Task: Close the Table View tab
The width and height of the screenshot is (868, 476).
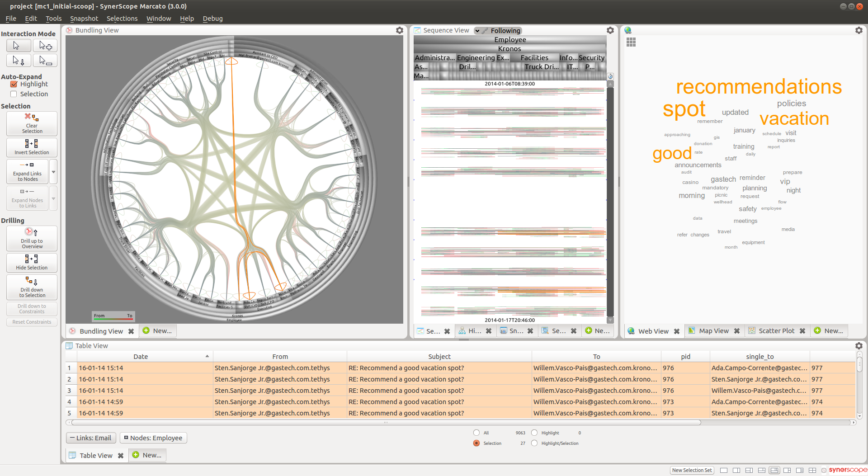Action: point(121,456)
